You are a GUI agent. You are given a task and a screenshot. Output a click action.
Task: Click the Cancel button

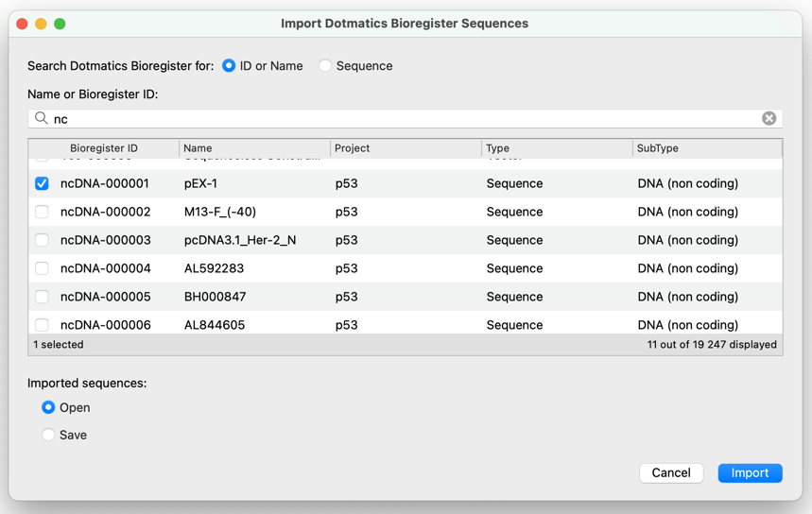(671, 472)
